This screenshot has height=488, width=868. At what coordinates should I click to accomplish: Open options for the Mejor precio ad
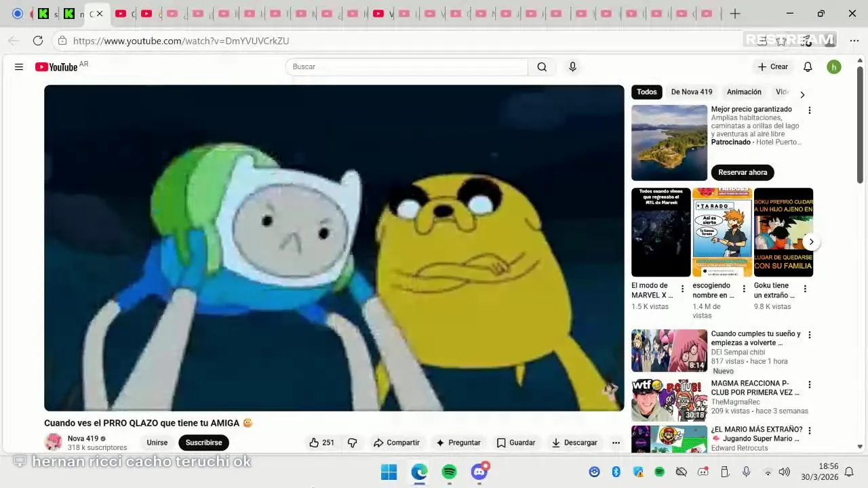pos(809,110)
